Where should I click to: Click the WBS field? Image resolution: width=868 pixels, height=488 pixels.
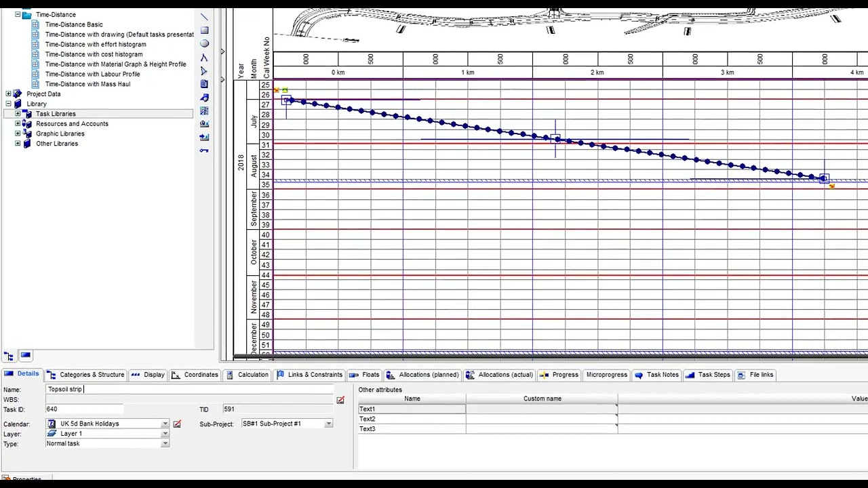point(190,400)
